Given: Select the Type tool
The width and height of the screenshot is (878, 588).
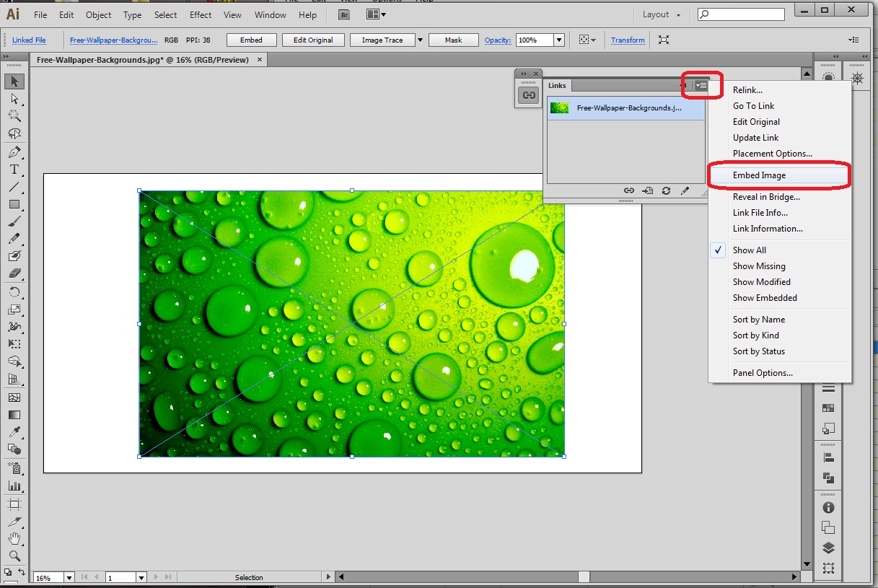Looking at the screenshot, I should [14, 169].
